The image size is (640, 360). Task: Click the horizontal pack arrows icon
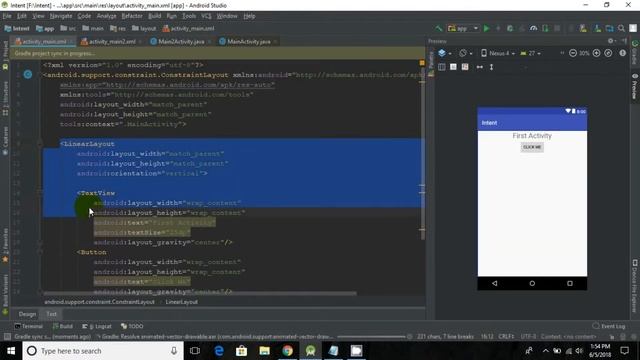tap(480, 67)
